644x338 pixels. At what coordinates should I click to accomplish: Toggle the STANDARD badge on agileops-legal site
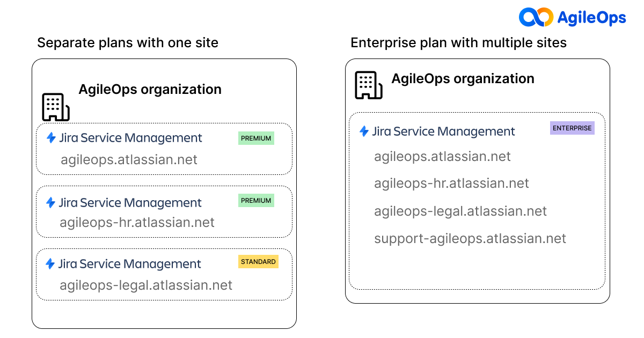click(x=258, y=262)
